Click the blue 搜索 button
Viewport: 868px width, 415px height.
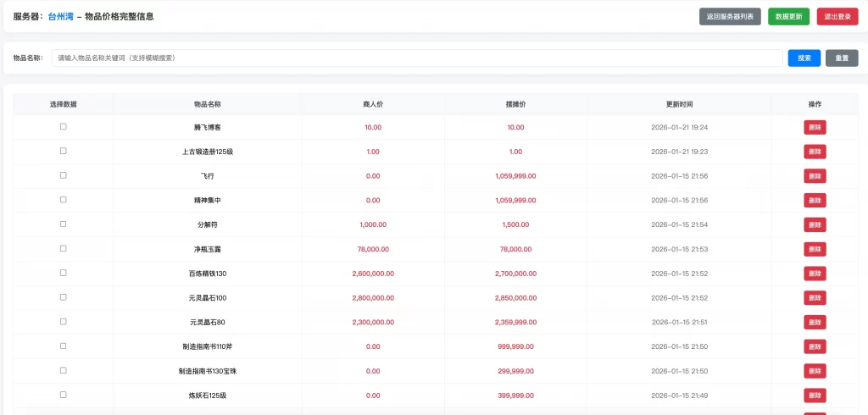pos(804,58)
